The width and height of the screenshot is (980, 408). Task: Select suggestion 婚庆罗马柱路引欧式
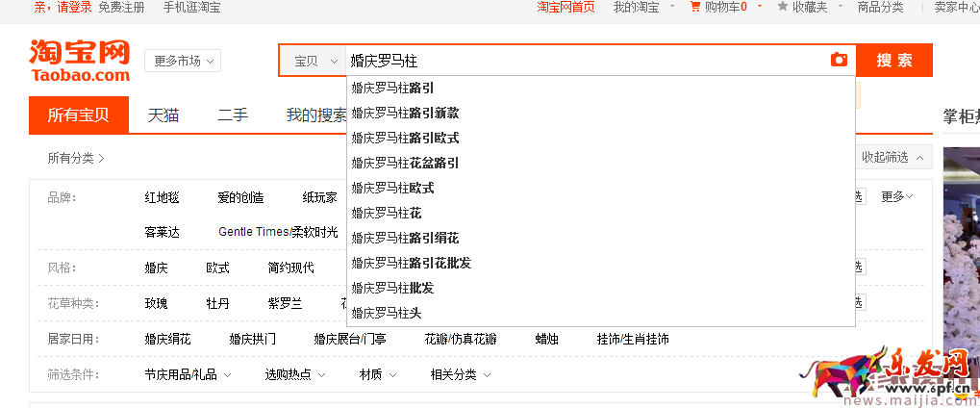point(405,138)
